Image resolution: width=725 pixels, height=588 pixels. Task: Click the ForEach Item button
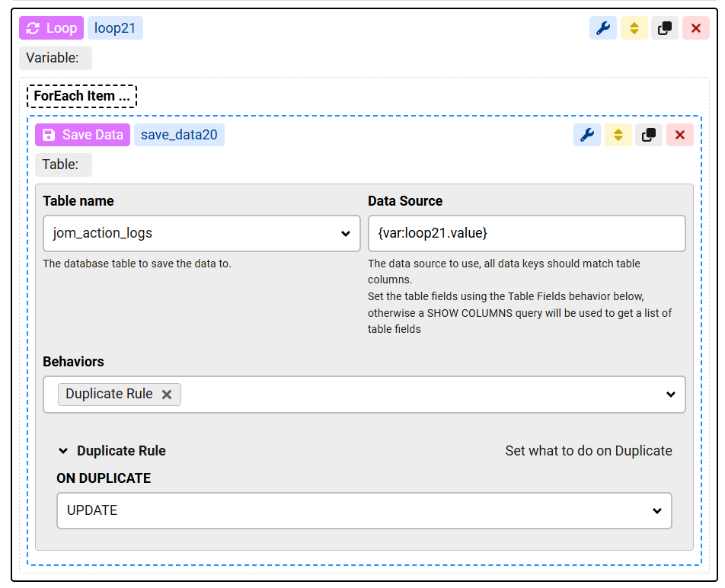81,96
